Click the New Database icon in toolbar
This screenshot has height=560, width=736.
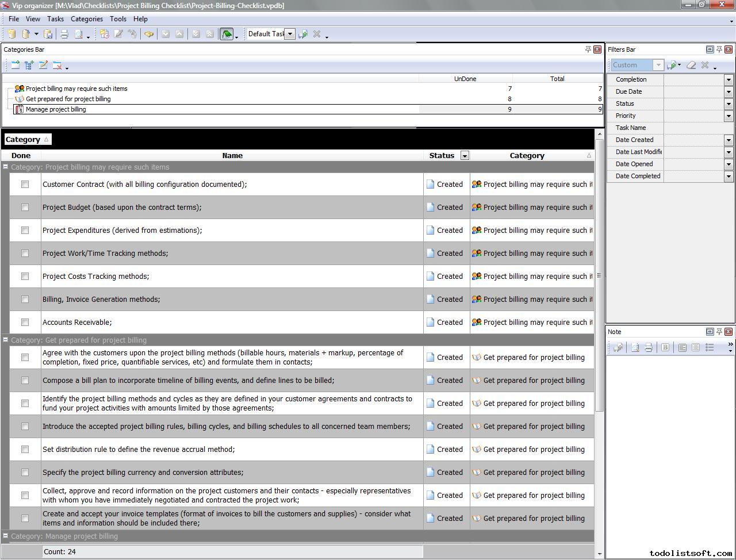[11, 34]
